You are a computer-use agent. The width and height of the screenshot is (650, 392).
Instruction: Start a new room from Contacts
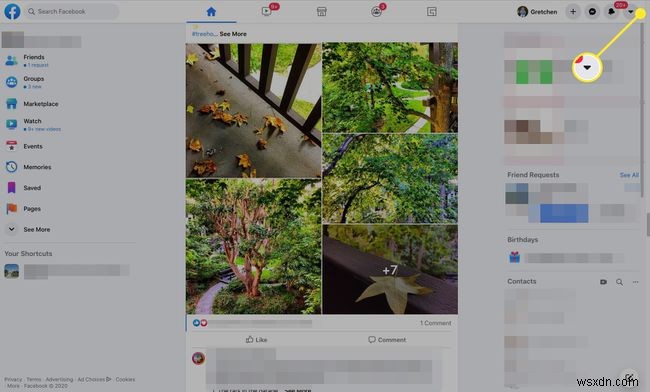[x=603, y=282]
